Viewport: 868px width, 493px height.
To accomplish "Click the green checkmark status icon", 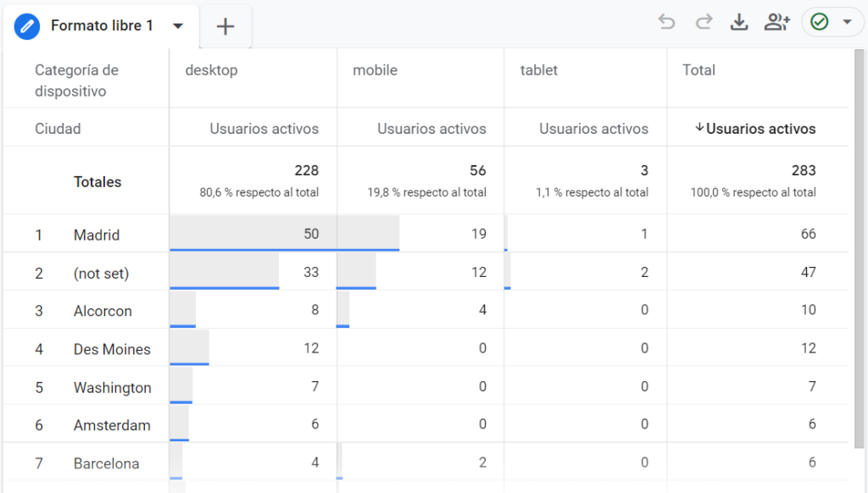I will (819, 23).
